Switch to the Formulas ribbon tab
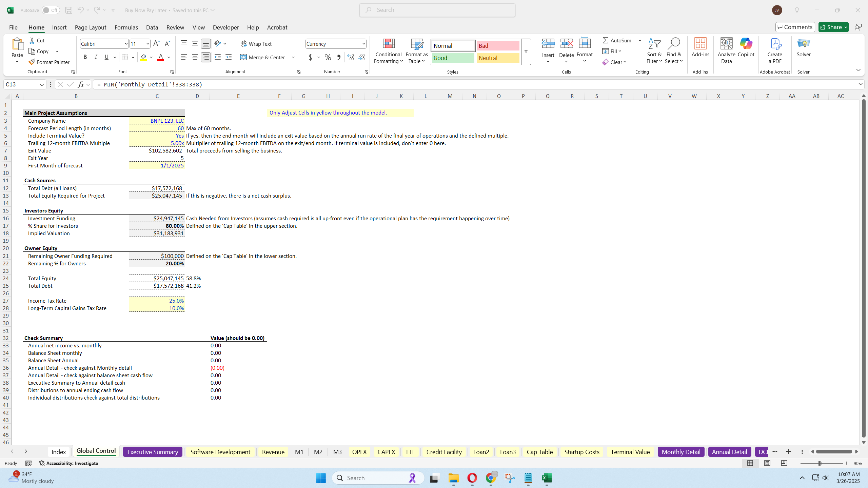868x488 pixels. [126, 27]
